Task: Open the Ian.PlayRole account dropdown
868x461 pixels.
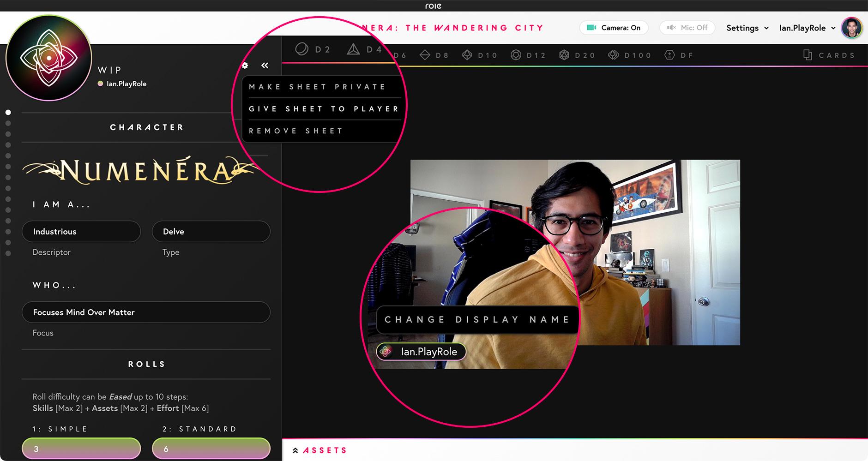Action: point(807,28)
